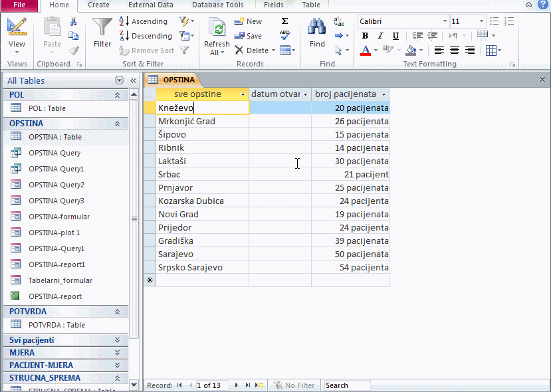Image resolution: width=551 pixels, height=392 pixels.
Task: Click the Refresh All icon
Action: (217, 28)
